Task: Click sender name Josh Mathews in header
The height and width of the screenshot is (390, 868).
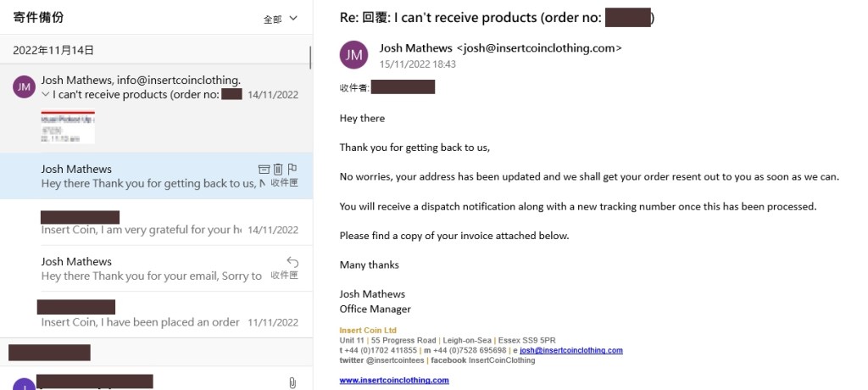Action: click(417, 48)
